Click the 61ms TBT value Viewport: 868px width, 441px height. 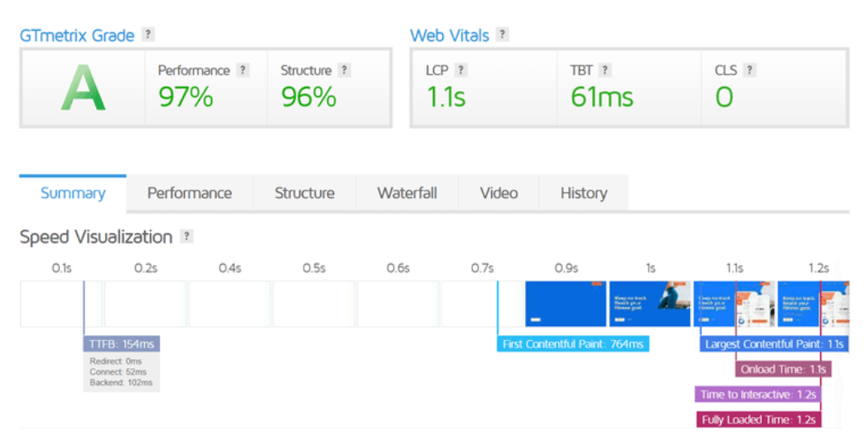[602, 97]
